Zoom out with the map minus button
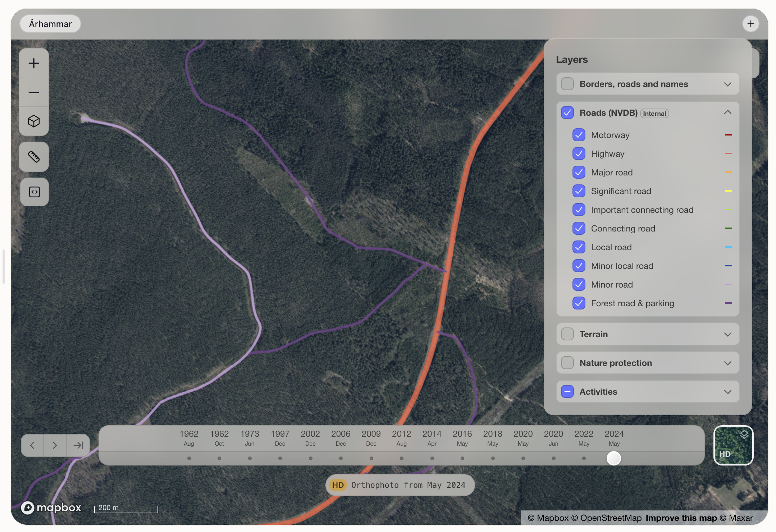 pos(34,92)
